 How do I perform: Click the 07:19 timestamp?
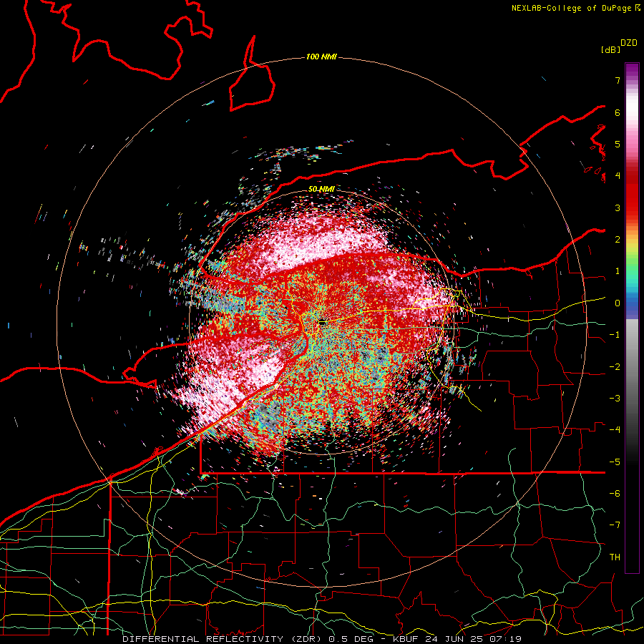click(x=507, y=639)
